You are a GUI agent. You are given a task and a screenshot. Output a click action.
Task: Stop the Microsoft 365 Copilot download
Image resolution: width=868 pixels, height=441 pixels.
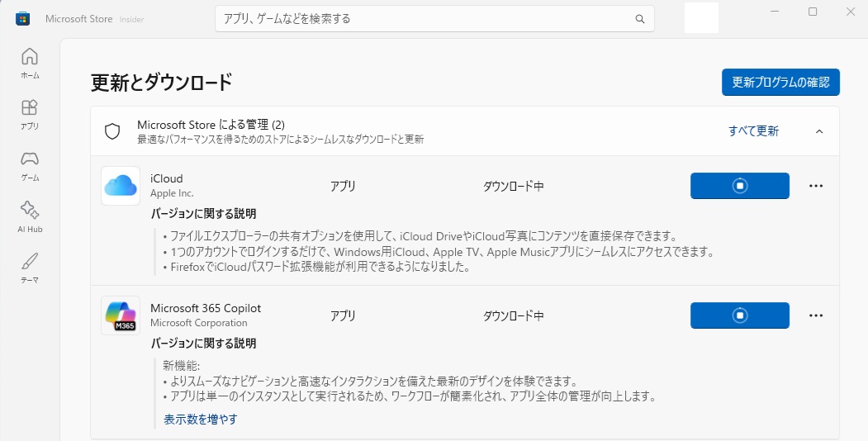coord(739,315)
